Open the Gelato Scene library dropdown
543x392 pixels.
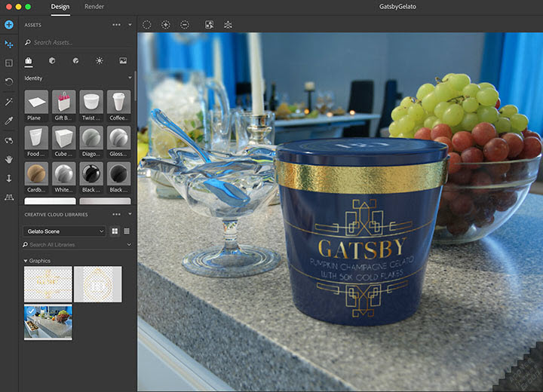pyautogui.click(x=64, y=231)
